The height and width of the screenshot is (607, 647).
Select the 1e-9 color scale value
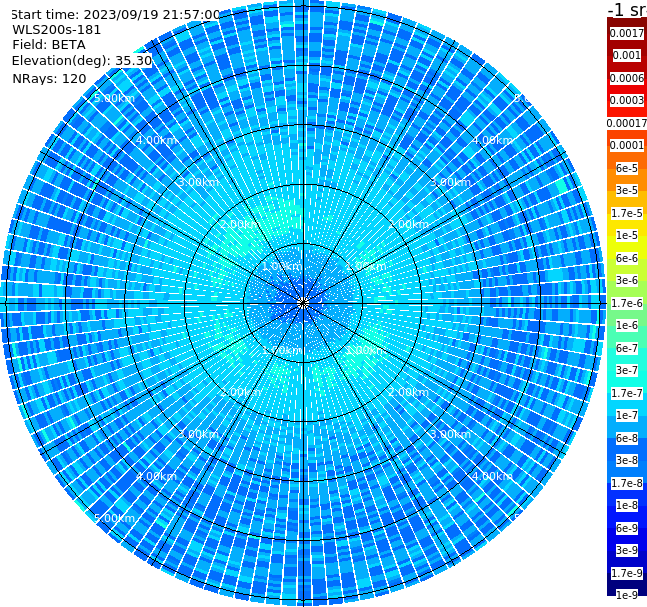pos(627,595)
